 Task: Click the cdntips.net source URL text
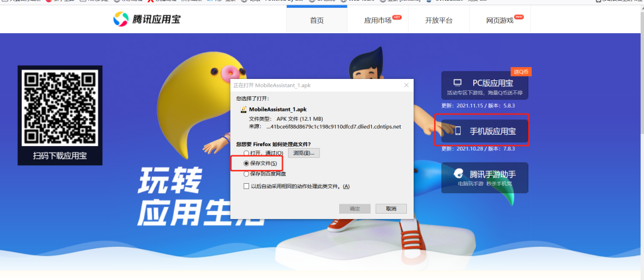point(333,127)
